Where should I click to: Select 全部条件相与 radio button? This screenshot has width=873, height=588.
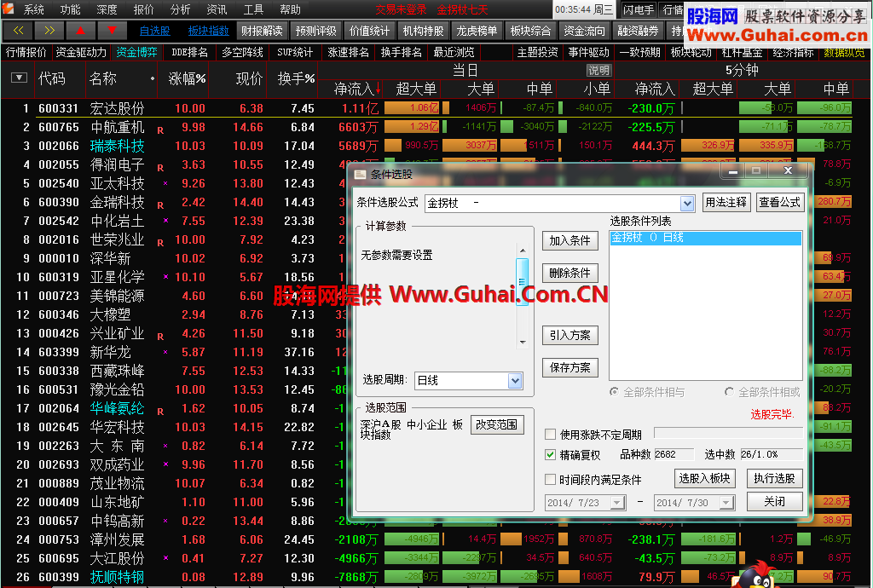click(614, 392)
